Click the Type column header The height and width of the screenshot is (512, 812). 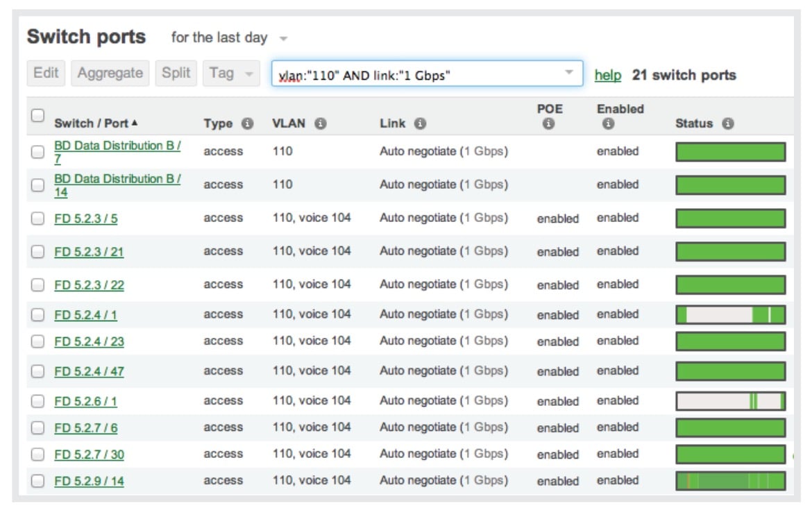point(218,123)
